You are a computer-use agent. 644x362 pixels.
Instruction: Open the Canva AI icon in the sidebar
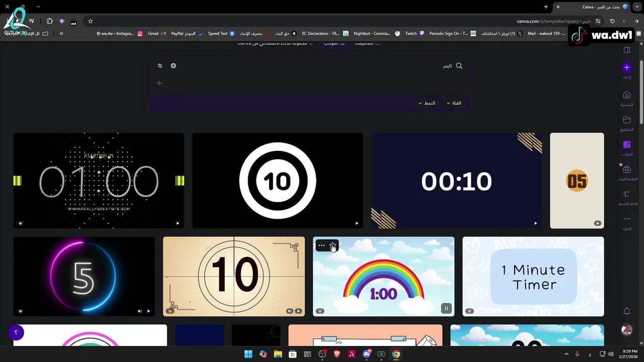coord(626,194)
